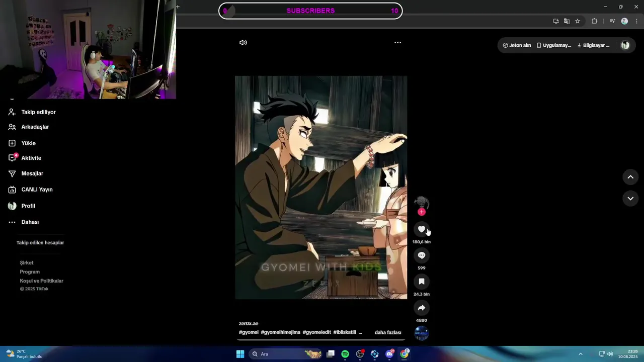
Task: Click the Uygulamay... get app button
Action: pyautogui.click(x=553, y=45)
